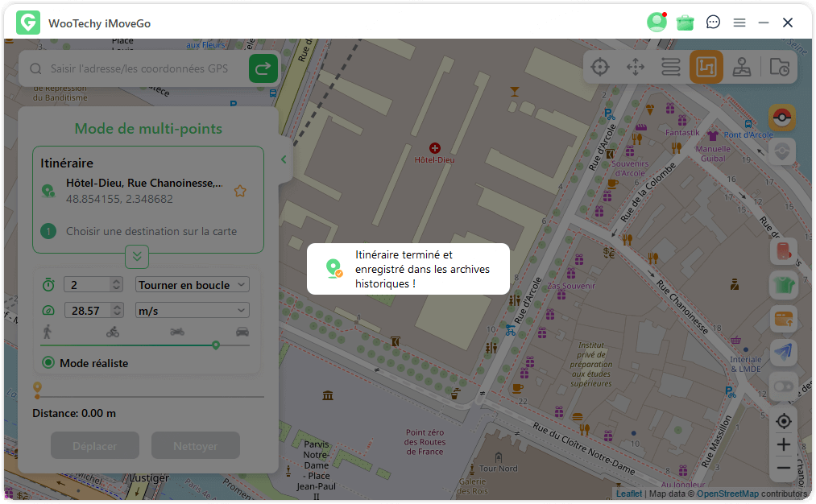
Task: Collapse the multi-points side panel arrow
Action: tap(284, 159)
